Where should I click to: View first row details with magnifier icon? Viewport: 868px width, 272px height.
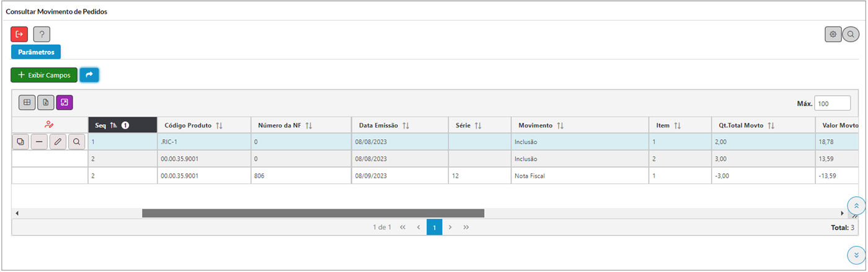click(x=76, y=142)
